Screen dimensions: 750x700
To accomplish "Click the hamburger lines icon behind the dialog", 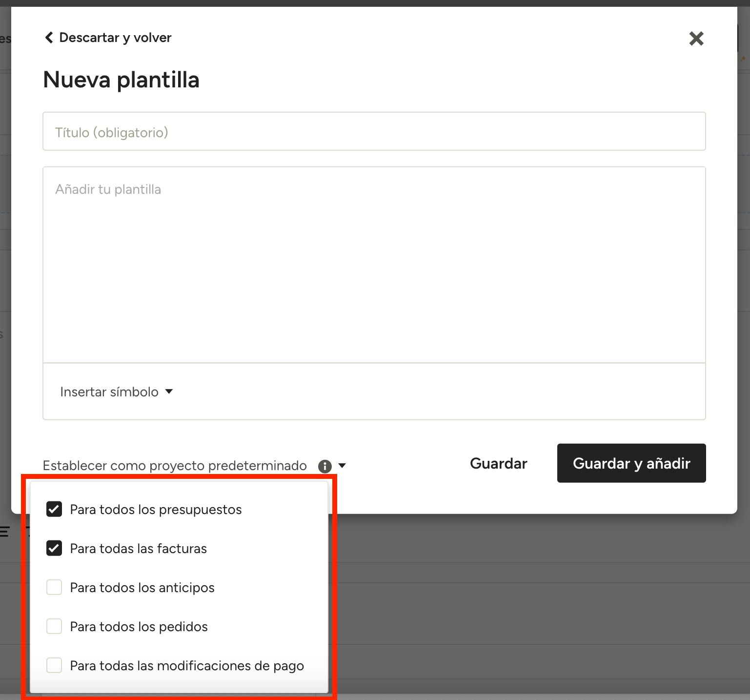I will point(4,532).
